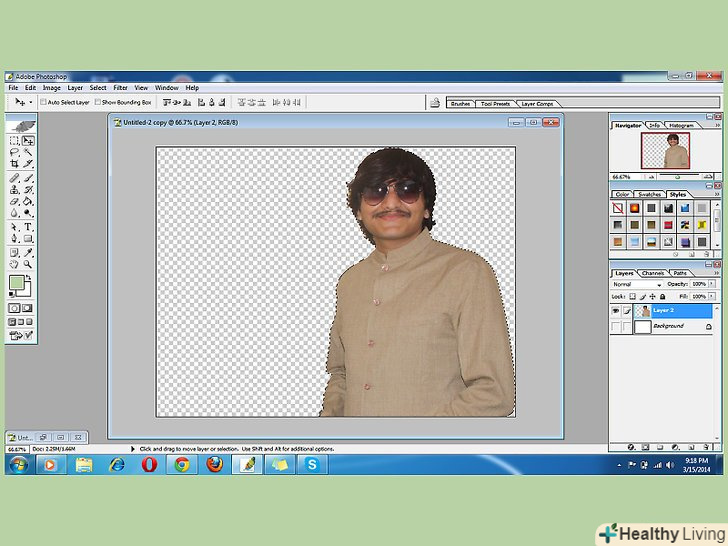Open the Layer menu
728x546 pixels.
75,88
